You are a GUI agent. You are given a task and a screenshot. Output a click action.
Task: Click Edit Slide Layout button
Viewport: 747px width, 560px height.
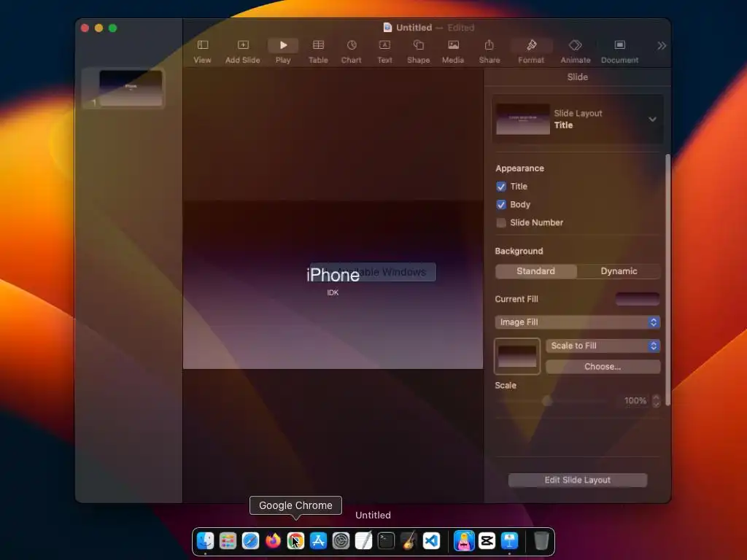coord(578,480)
